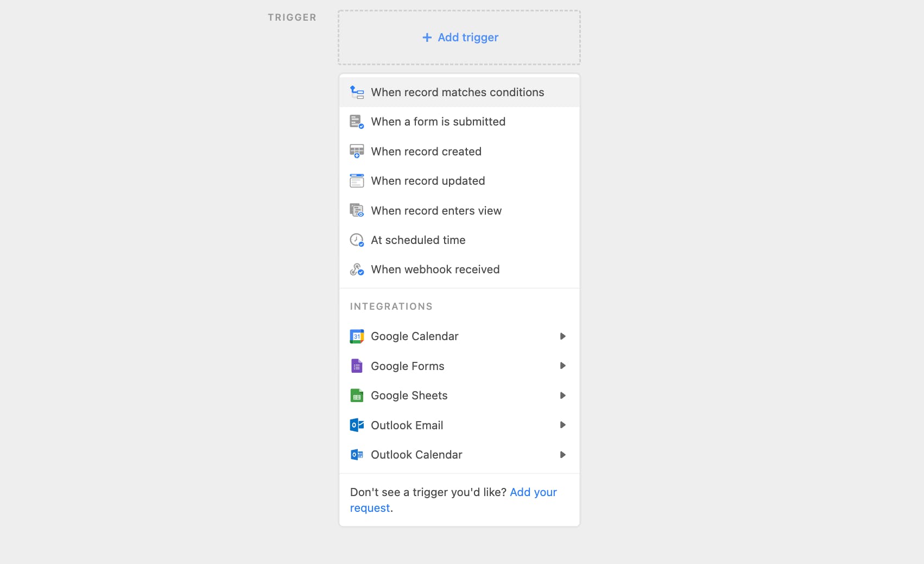Click the record enters view icon
924x564 pixels.
(357, 210)
